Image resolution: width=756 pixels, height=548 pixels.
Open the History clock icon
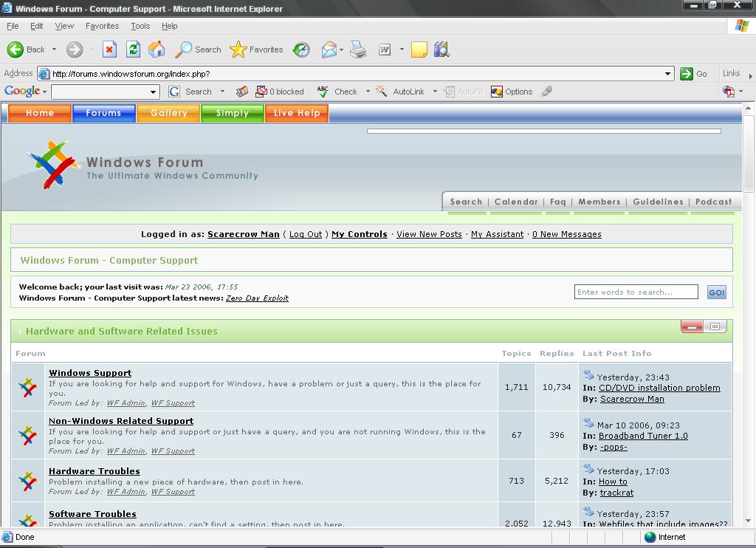click(x=302, y=49)
